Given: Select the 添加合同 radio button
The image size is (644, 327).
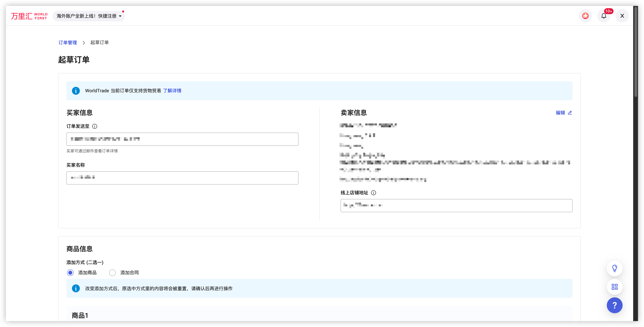Looking at the screenshot, I should click(112, 273).
